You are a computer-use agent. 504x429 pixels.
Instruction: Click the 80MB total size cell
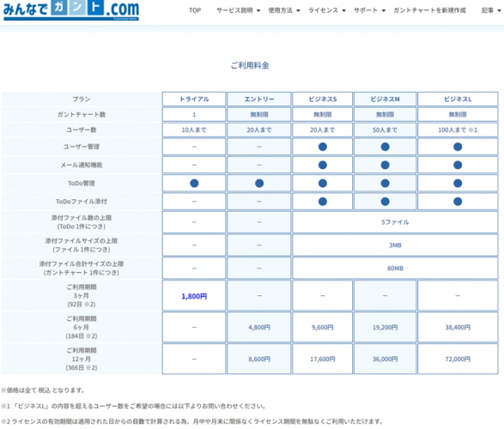(395, 269)
